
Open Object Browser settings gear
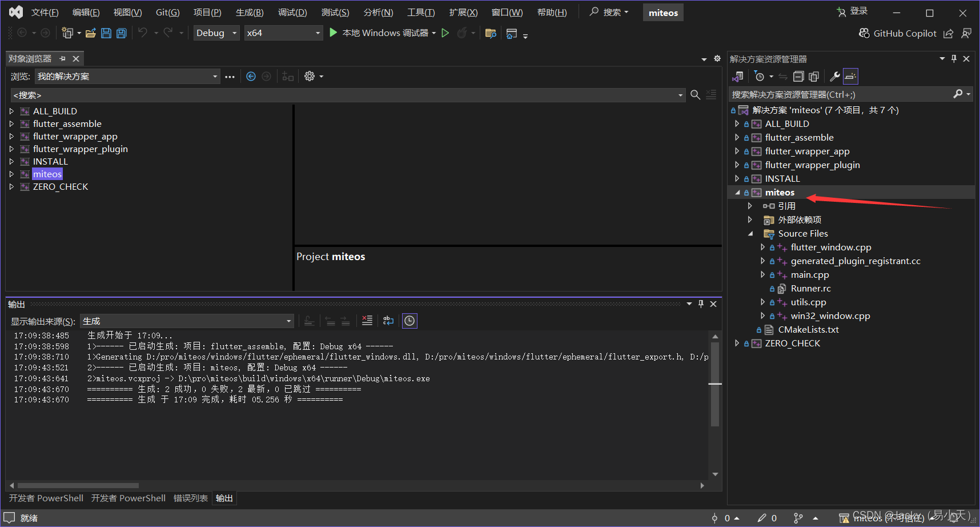pos(310,76)
